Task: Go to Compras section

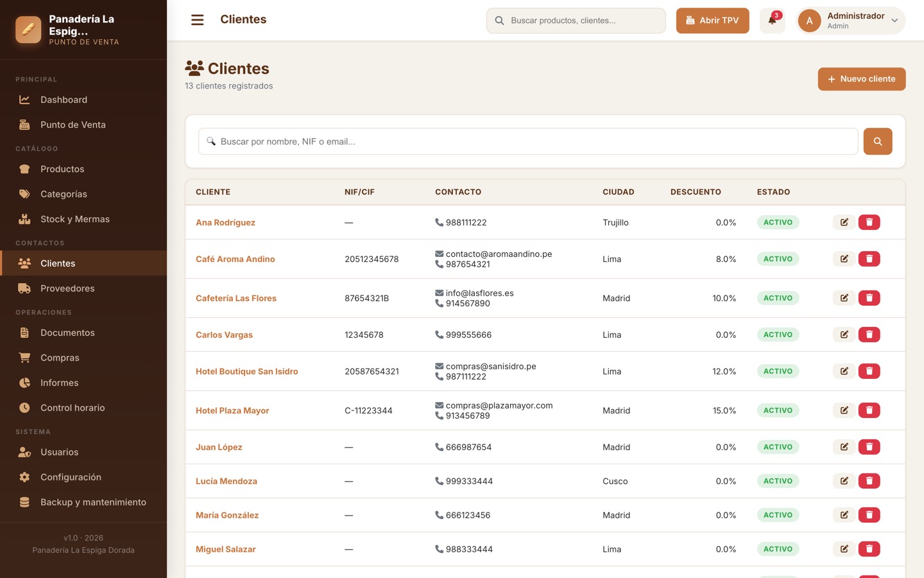Action: (83, 358)
